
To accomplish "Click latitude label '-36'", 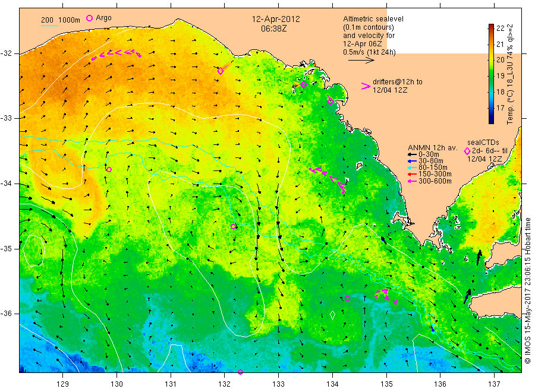I will (x=6, y=314).
